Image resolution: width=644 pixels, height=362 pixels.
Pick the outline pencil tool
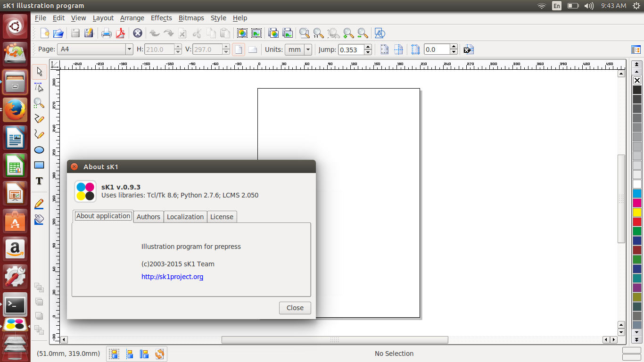point(39,204)
